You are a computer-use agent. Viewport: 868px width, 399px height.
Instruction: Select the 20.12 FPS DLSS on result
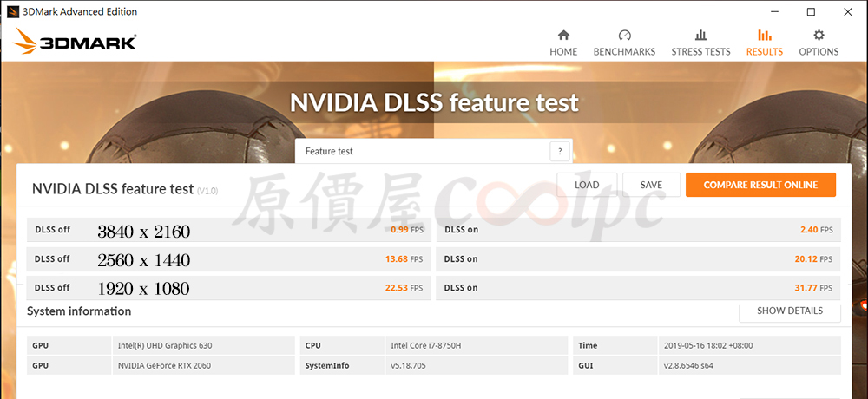click(x=638, y=259)
